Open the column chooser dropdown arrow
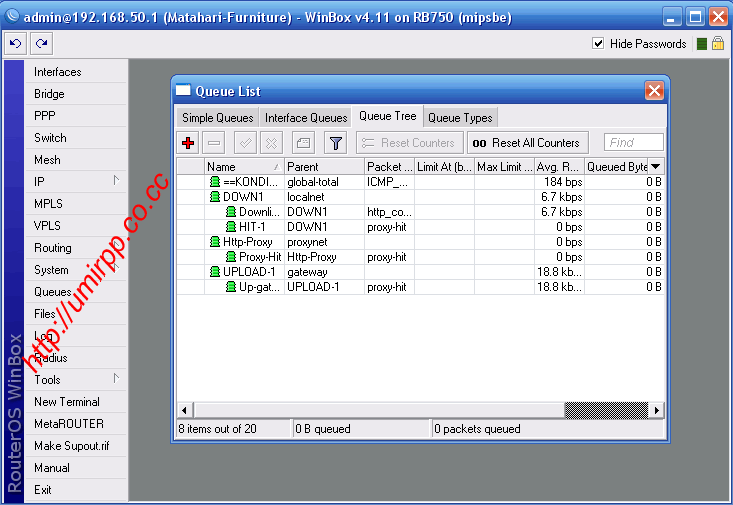This screenshot has width=733, height=505. [655, 166]
